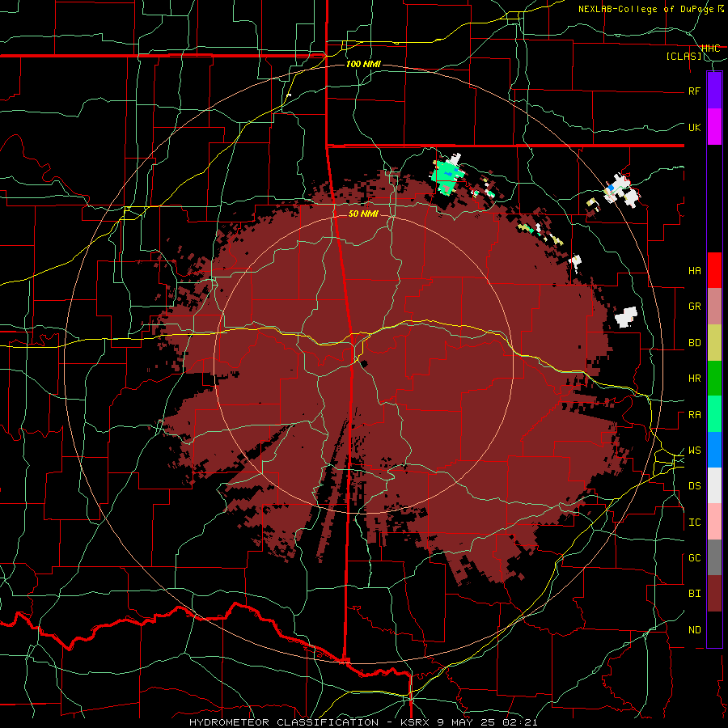Click the GR legend label

click(x=695, y=307)
